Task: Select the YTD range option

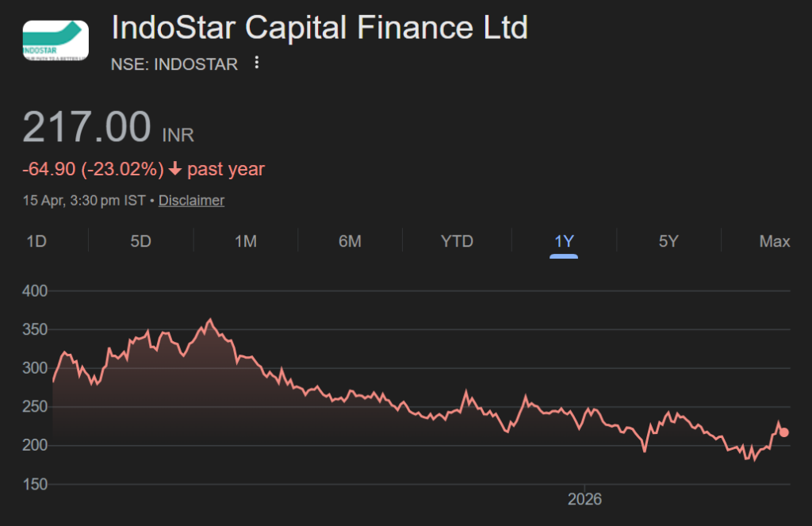Action: 457,241
